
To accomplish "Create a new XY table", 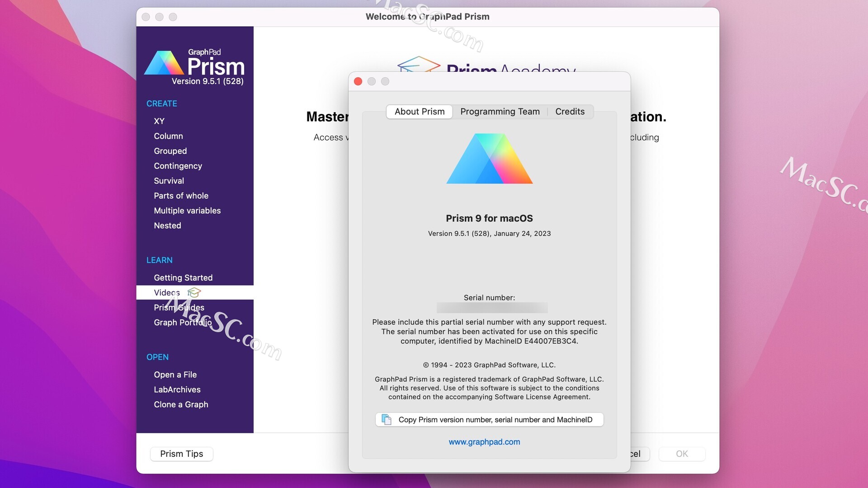I will [160, 121].
